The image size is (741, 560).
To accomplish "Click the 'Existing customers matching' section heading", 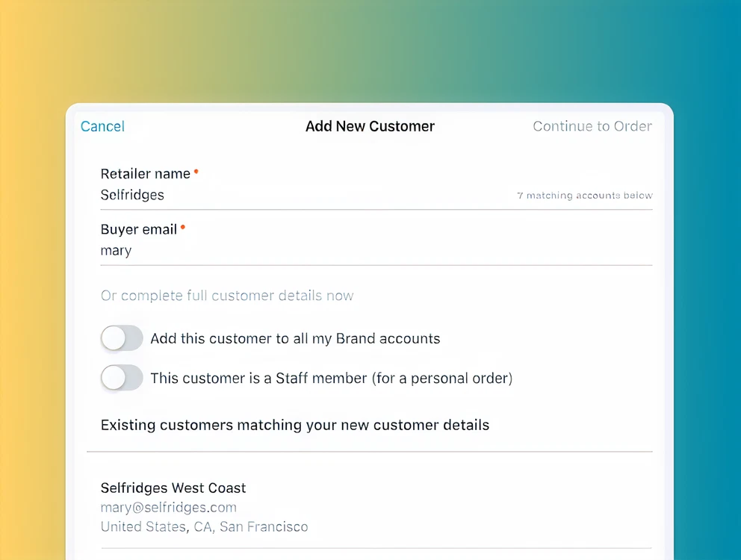I will pos(295,426).
